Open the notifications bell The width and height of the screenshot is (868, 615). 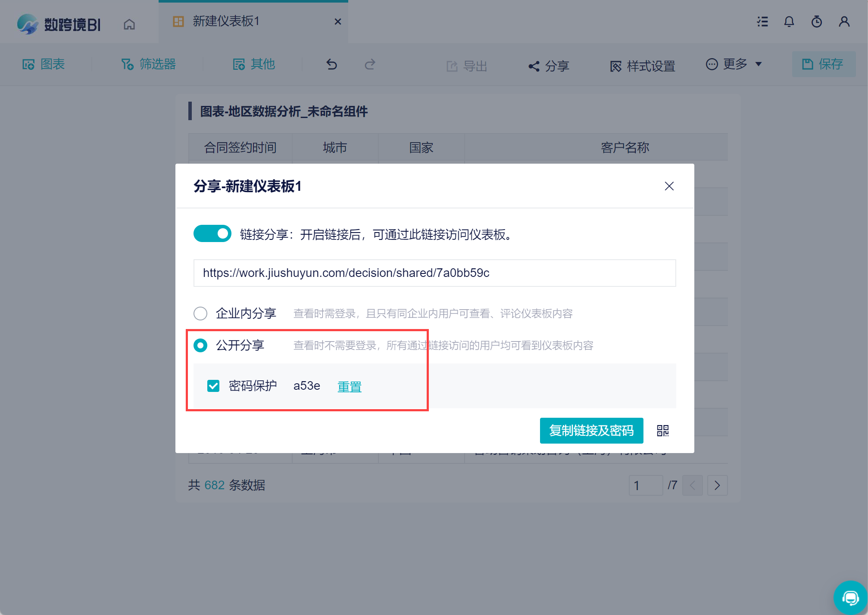click(789, 22)
